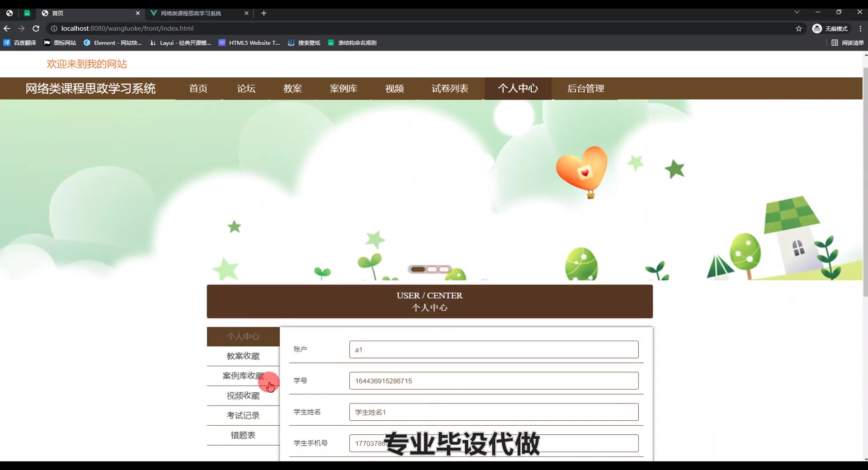Click the 学生手机号 input field
The height and width of the screenshot is (470, 868).
[494, 443]
